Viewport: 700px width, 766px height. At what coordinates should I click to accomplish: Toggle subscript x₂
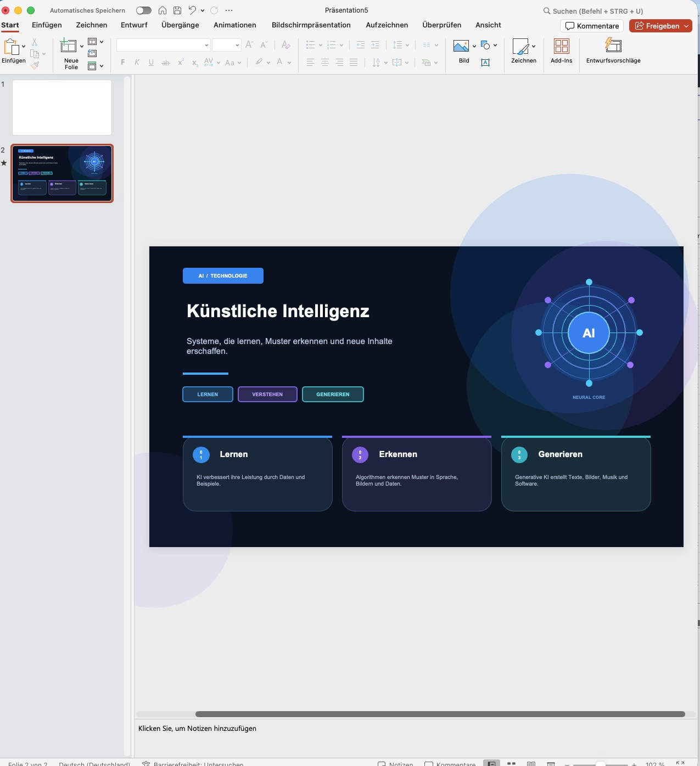195,63
